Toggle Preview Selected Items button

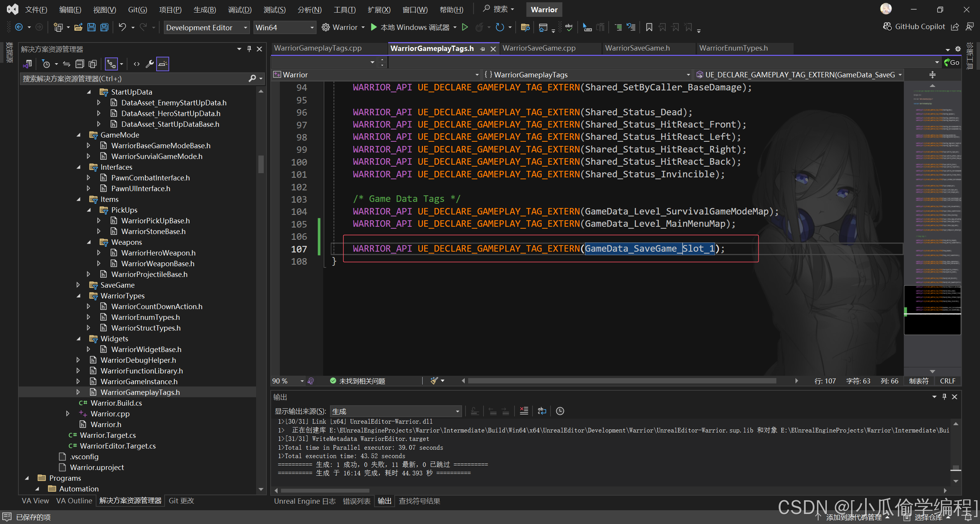163,64
